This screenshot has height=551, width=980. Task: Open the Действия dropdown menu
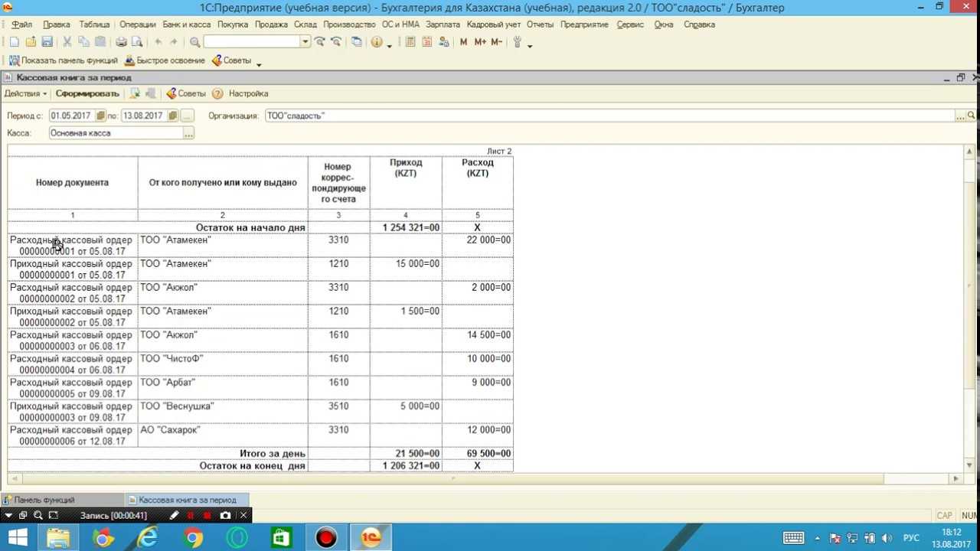[25, 93]
